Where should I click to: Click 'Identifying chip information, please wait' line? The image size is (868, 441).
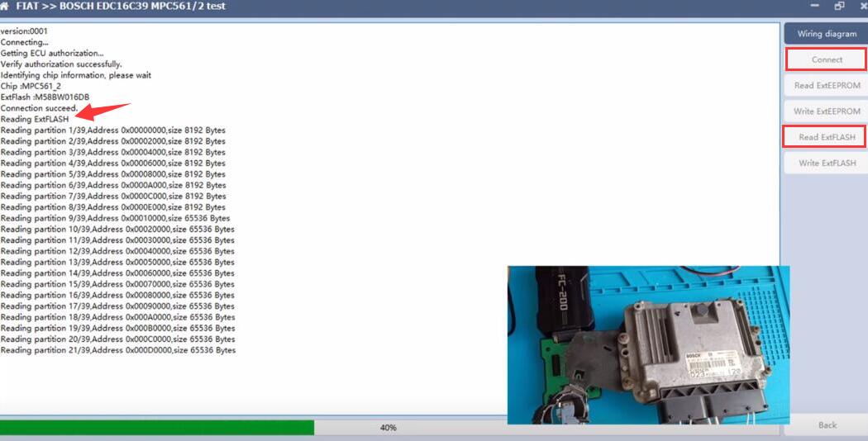point(76,75)
